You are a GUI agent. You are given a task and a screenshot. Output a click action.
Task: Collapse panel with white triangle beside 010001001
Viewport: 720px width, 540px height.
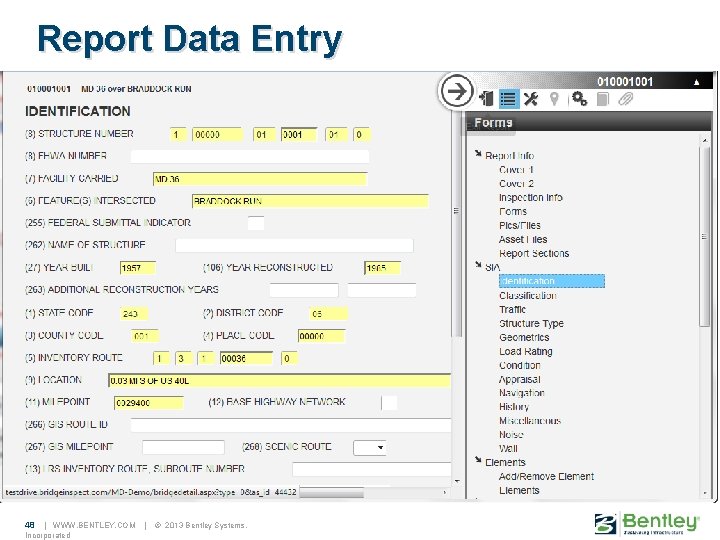(x=697, y=82)
